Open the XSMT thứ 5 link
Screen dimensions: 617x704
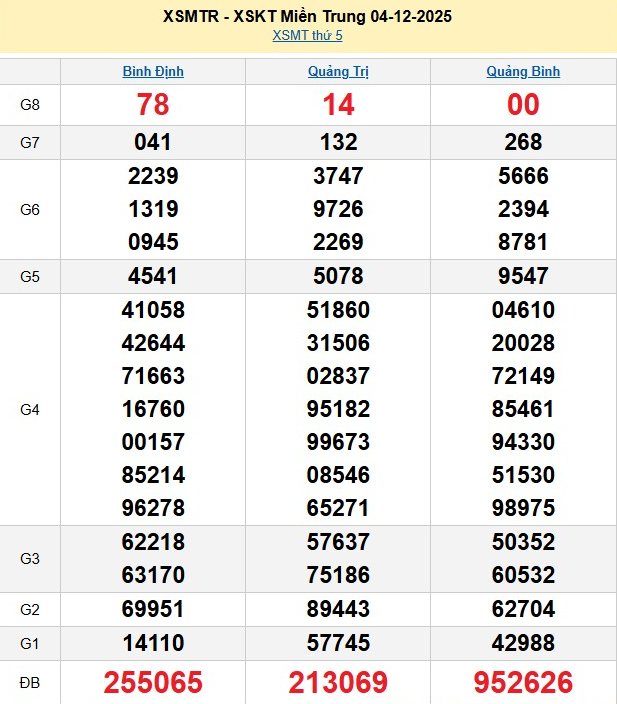[x=308, y=36]
